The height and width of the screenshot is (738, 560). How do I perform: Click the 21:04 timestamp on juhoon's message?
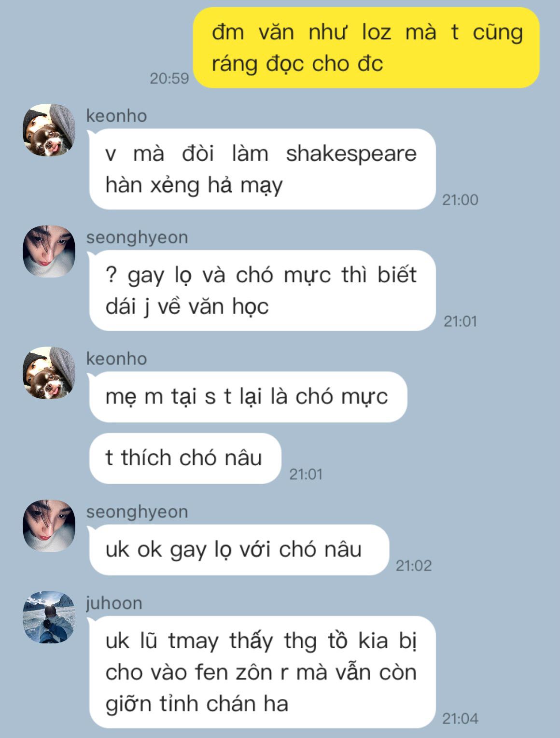[460, 719]
